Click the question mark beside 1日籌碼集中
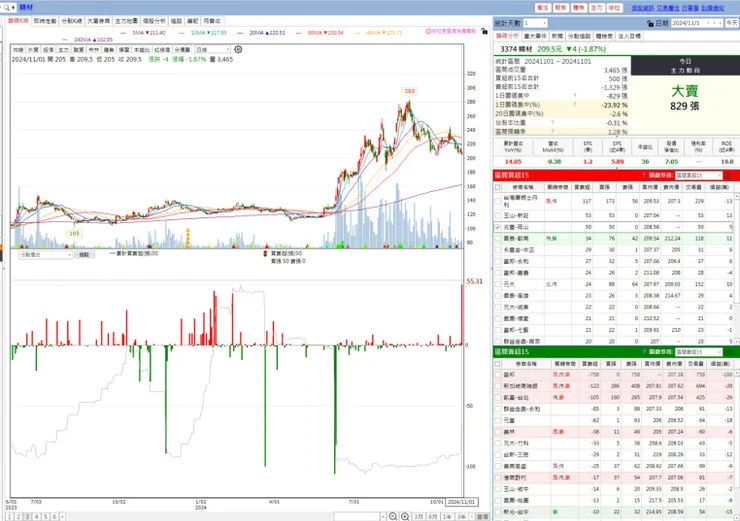 pyautogui.click(x=574, y=96)
